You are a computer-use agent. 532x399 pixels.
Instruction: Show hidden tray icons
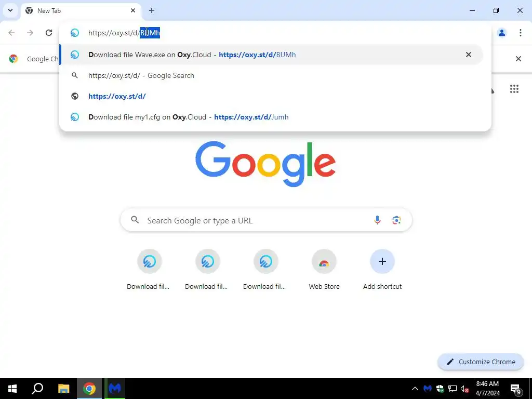(415, 389)
